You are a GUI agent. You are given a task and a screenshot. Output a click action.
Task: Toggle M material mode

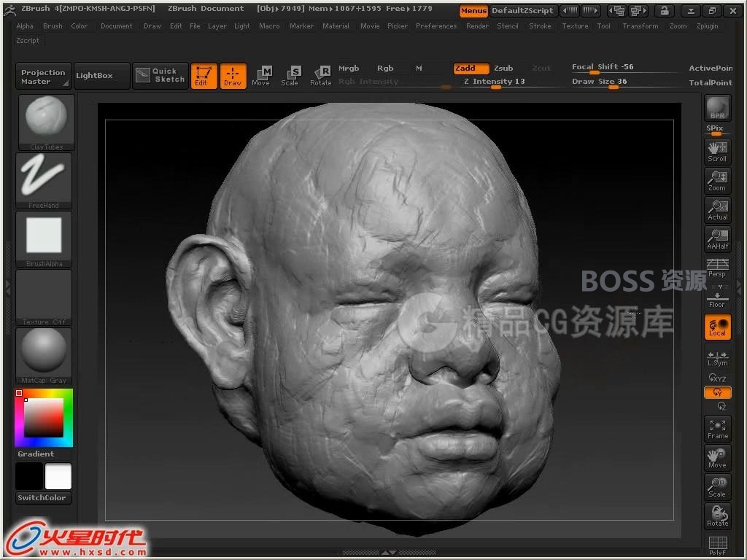tap(419, 68)
